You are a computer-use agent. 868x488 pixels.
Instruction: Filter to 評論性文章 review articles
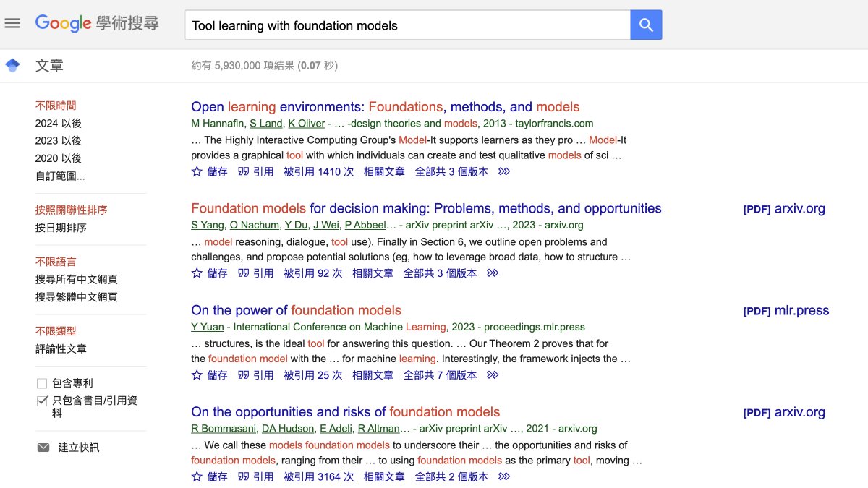pyautogui.click(x=61, y=348)
